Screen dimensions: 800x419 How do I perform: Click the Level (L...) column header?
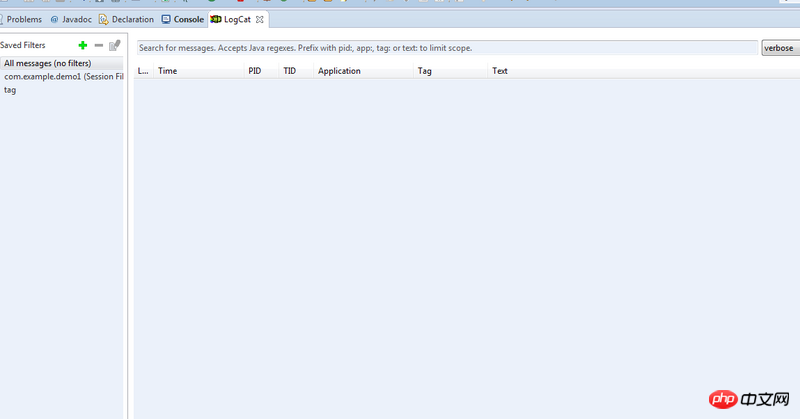coord(143,71)
